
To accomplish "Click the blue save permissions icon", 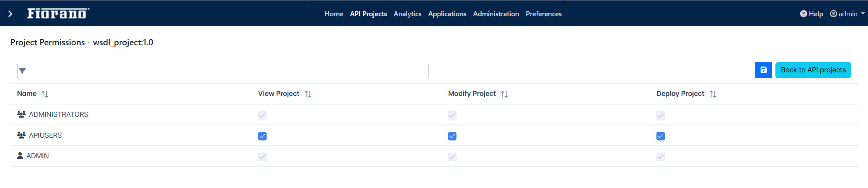I will 763,70.
